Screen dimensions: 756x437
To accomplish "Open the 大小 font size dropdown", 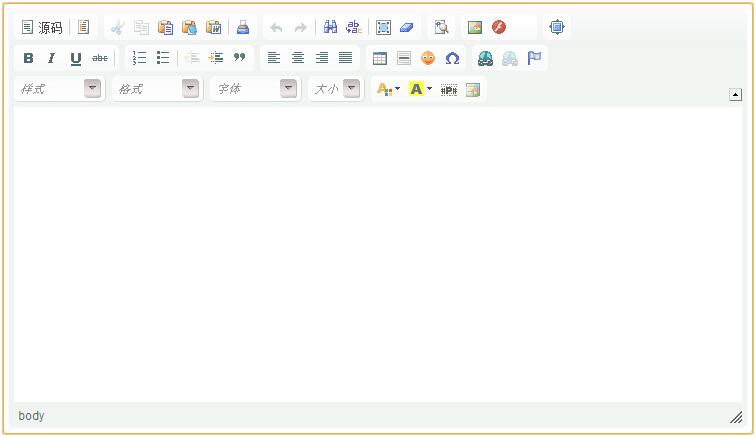I will pos(337,89).
